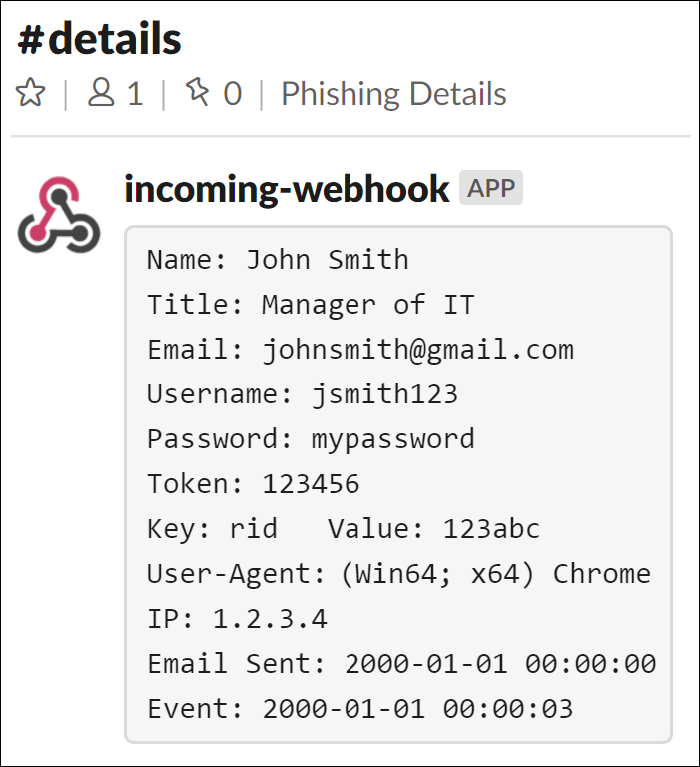
Task: Click the Username jsmith123 text
Action: [x=303, y=394]
